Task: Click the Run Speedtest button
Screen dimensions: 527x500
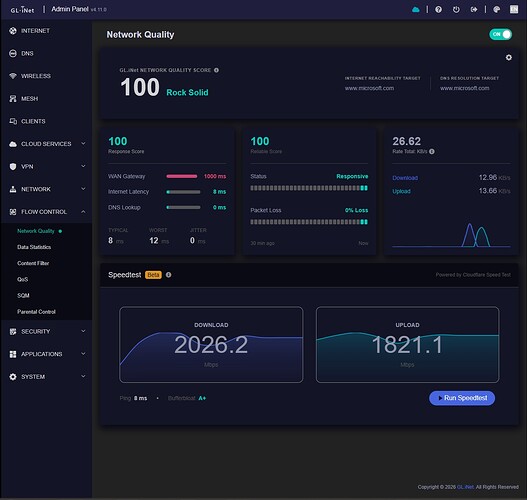Action: tap(462, 398)
